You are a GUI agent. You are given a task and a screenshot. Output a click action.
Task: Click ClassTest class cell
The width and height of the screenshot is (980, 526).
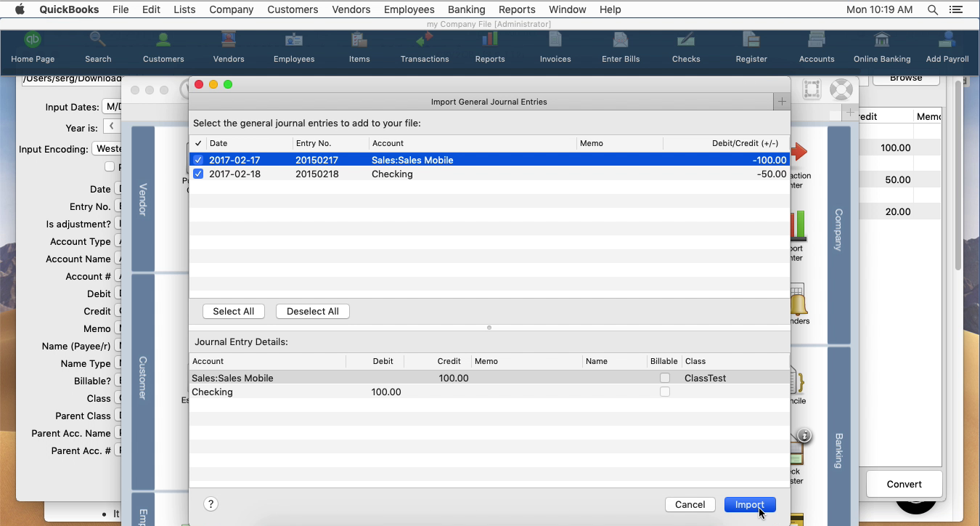705,378
